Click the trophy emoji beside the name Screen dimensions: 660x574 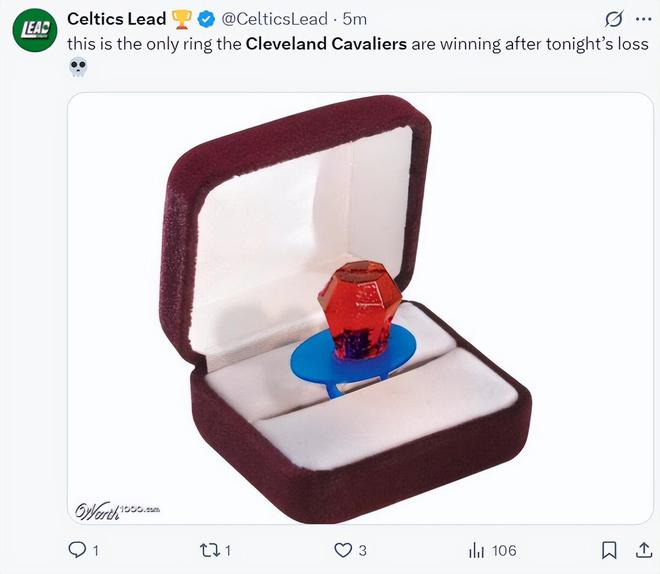pyautogui.click(x=182, y=19)
